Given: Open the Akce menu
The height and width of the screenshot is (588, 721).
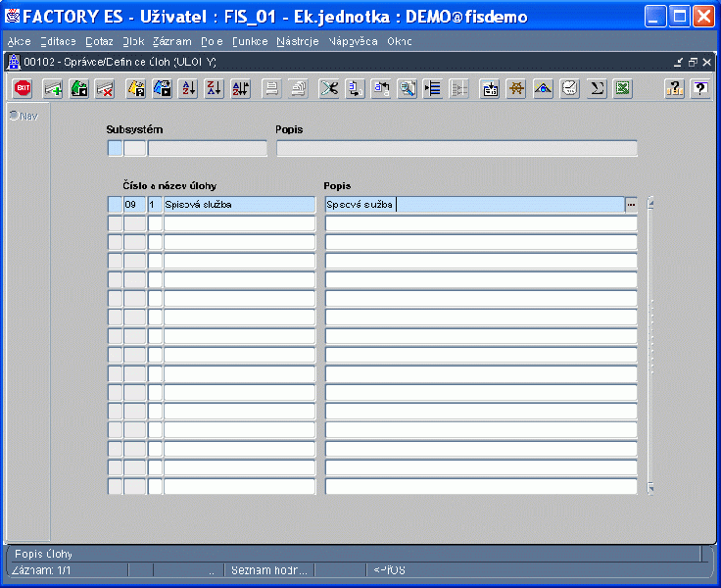Looking at the screenshot, I should pyautogui.click(x=20, y=41).
